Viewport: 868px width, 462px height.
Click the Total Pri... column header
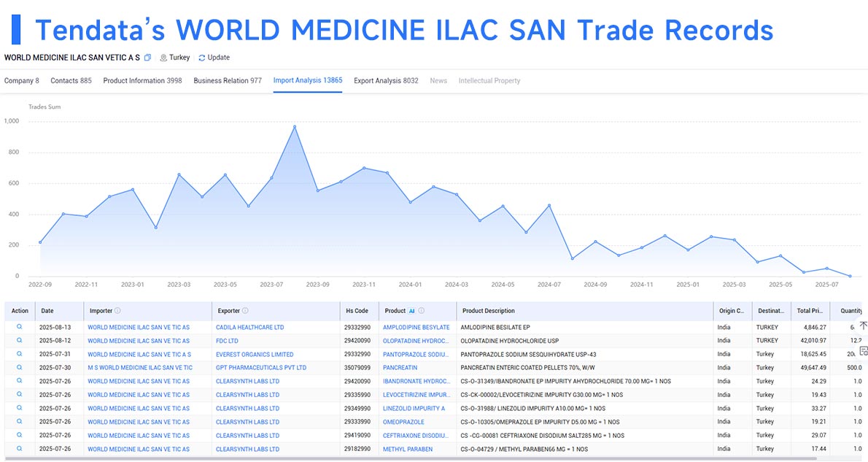(810, 311)
